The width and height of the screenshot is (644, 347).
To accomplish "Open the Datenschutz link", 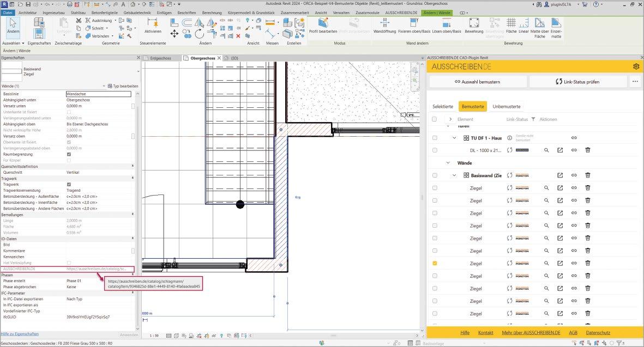I will 598,333.
